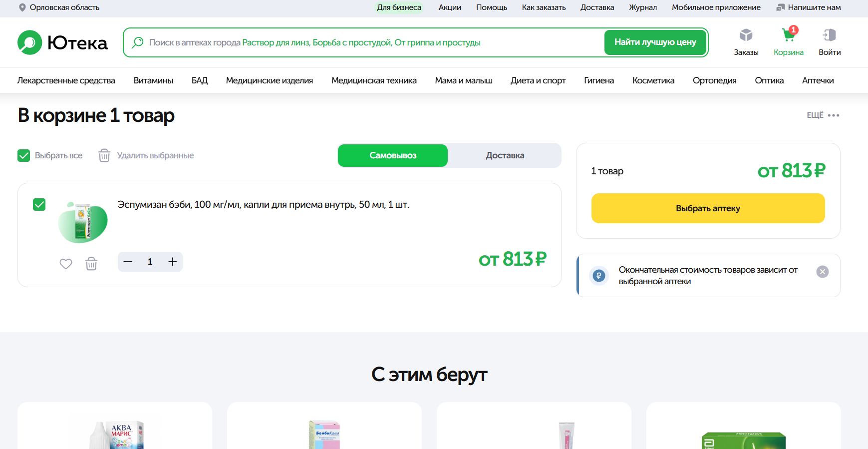The height and width of the screenshot is (449, 868).
Task: Add Эспумизан to favorites with heart icon
Action: pos(66,264)
